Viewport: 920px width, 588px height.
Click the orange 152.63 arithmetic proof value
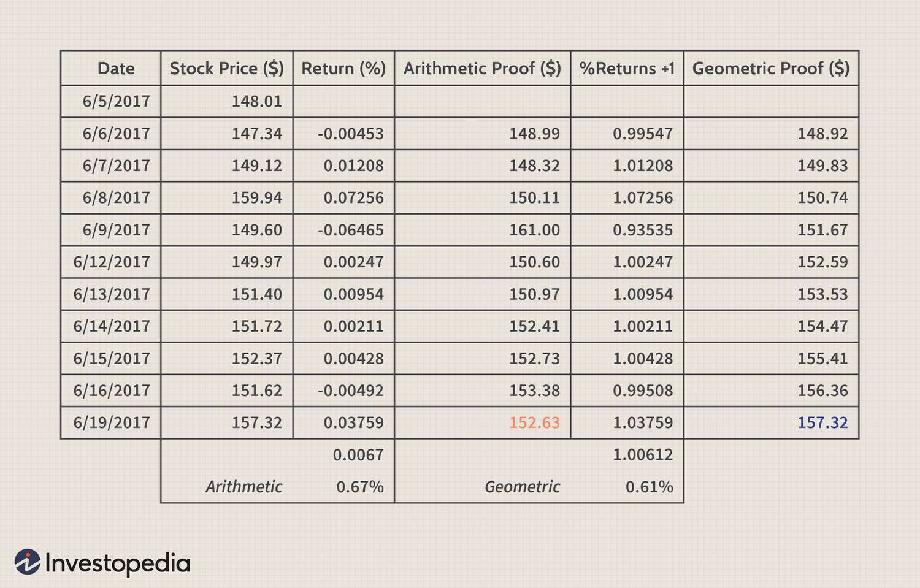point(534,422)
